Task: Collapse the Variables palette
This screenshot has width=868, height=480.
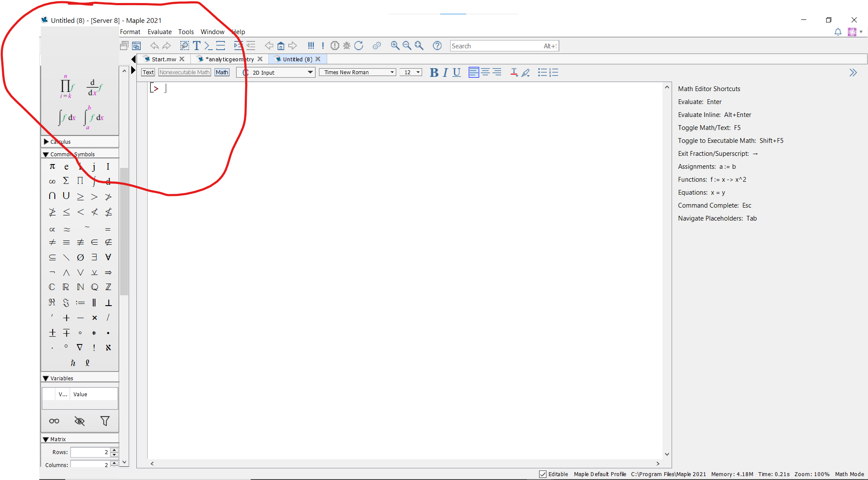Action: pos(46,378)
